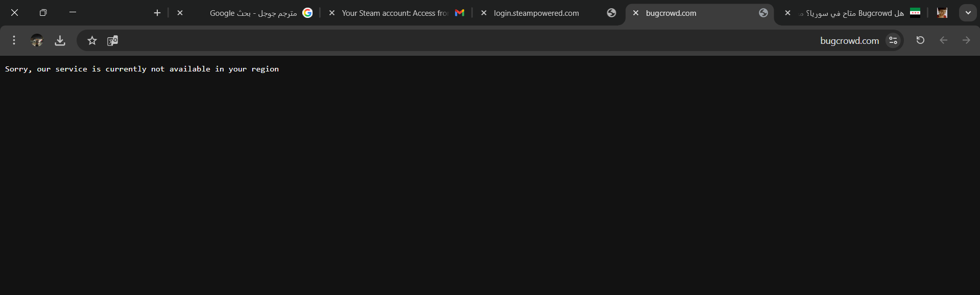Close the active bugcrowd.com tab
Viewport: 980px width, 295px height.
coord(636,13)
